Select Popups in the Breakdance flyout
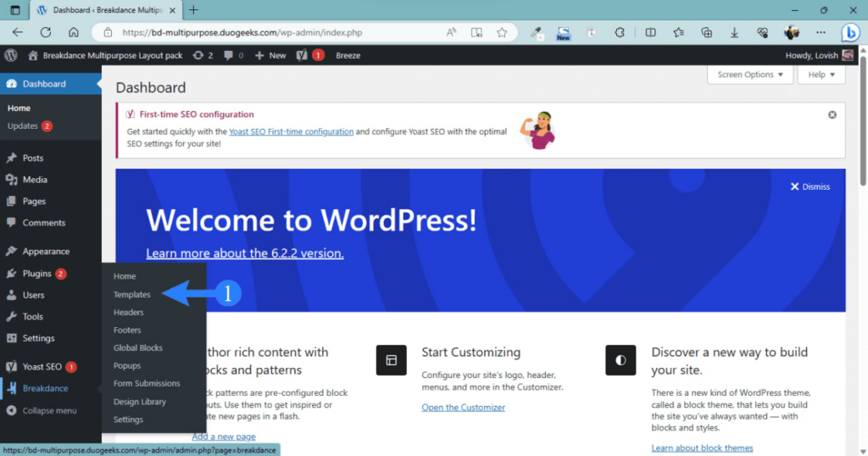 pos(127,365)
